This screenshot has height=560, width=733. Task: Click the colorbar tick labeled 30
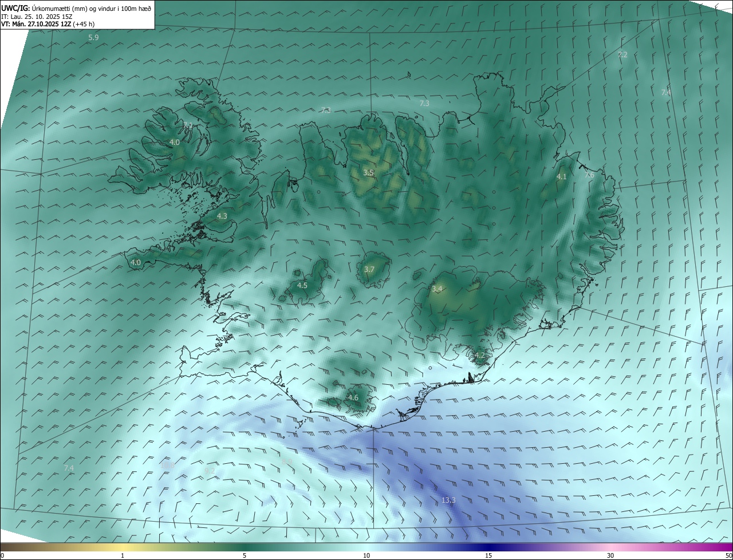[x=610, y=555]
